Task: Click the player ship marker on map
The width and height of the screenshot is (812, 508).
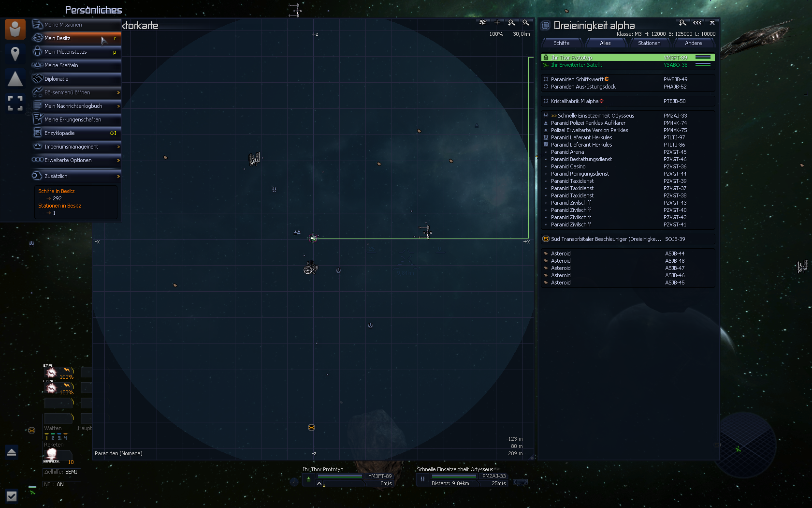Action: 313,238
